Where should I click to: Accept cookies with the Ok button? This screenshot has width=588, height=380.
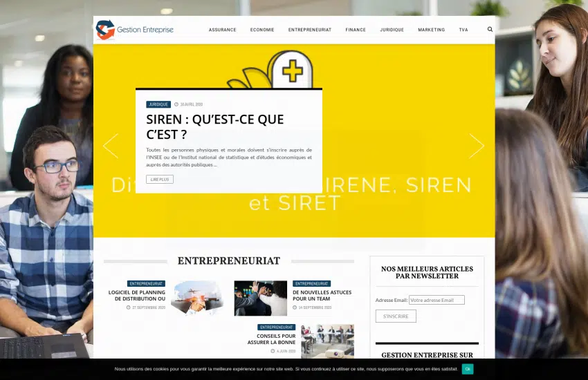pos(468,369)
